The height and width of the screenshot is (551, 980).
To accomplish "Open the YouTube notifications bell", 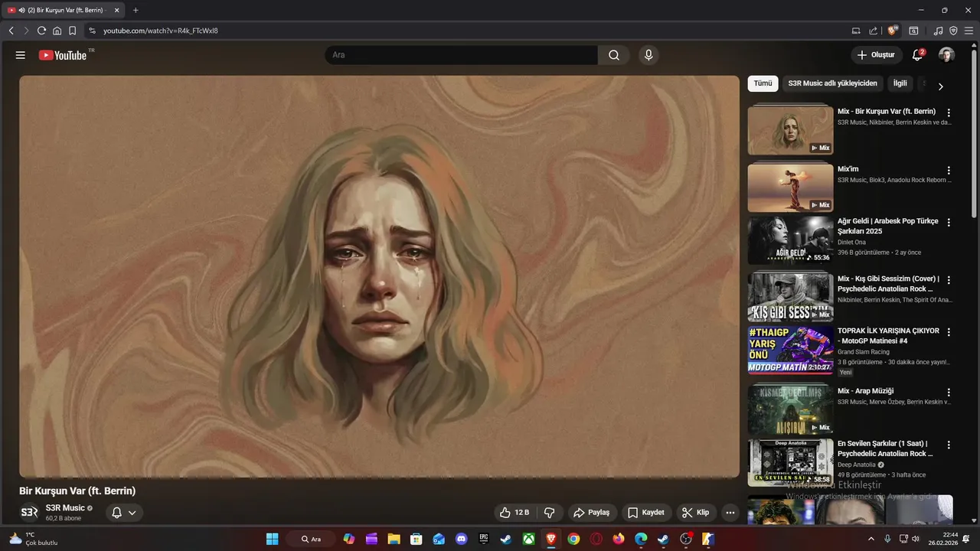I will tap(917, 55).
